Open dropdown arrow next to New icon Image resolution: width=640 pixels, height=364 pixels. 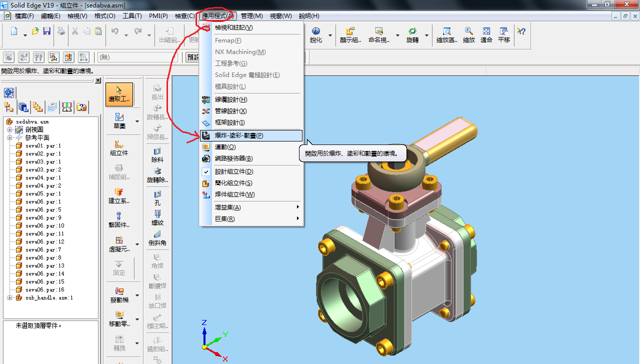pyautogui.click(x=24, y=35)
